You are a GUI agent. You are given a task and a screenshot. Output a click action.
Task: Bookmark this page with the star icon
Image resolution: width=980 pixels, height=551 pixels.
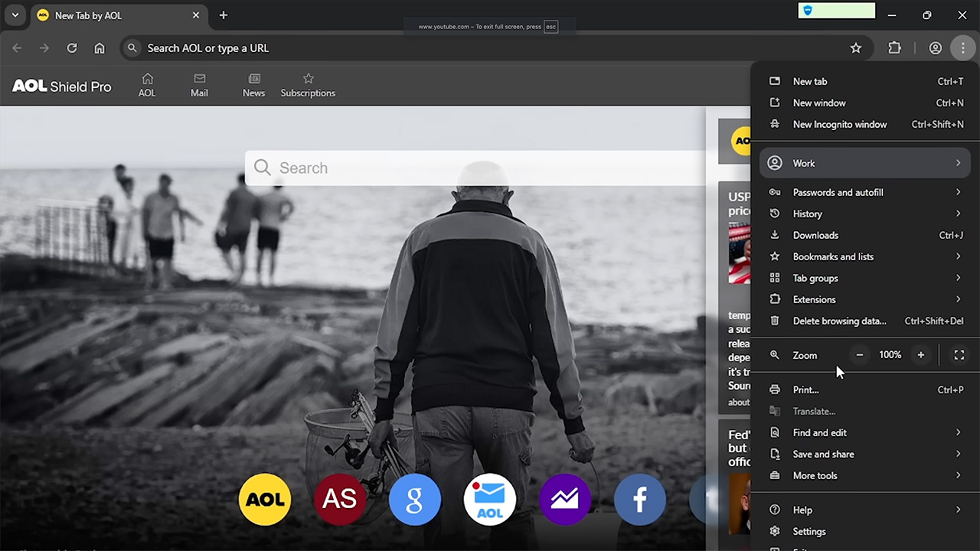click(x=856, y=47)
